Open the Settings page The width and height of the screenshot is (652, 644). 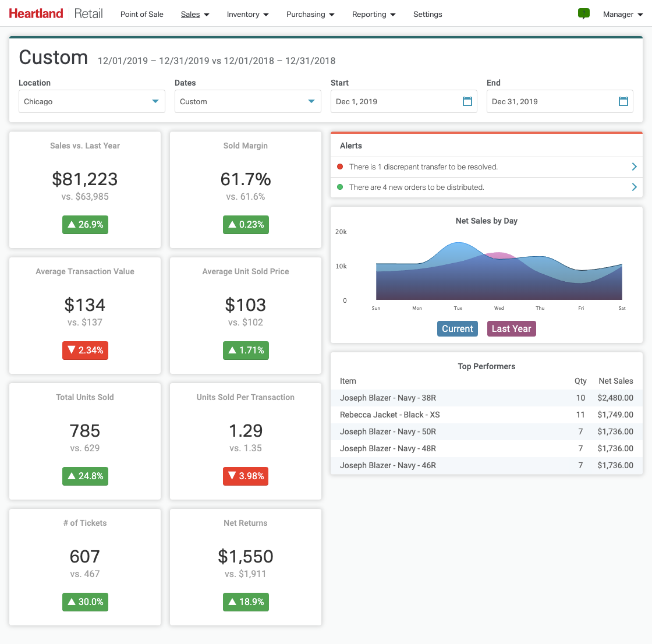pyautogui.click(x=427, y=14)
